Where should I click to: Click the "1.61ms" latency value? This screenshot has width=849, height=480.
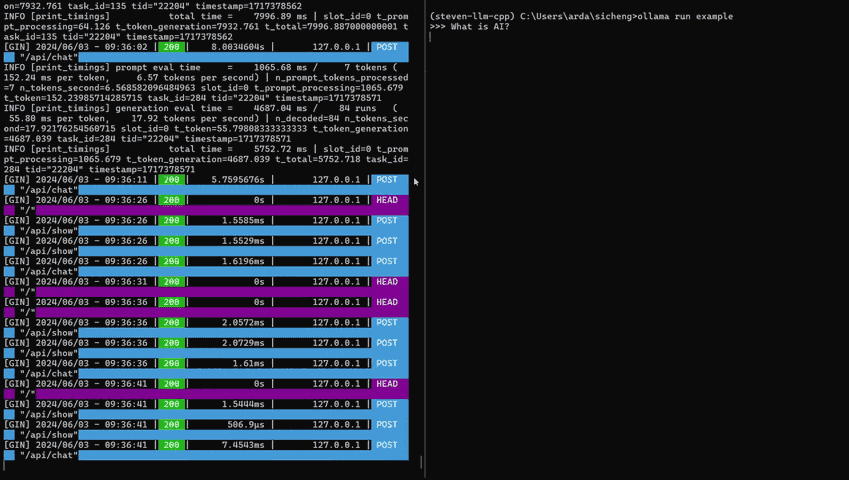tap(249, 364)
